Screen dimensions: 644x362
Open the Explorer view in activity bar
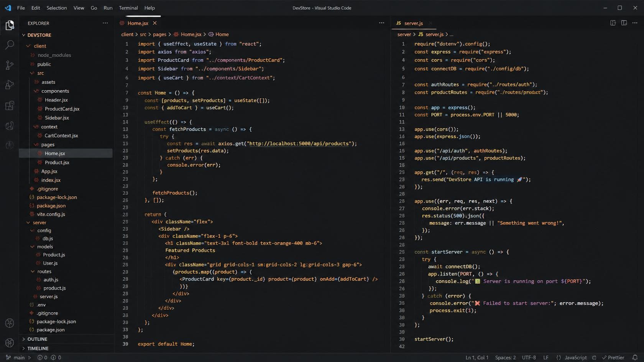[x=10, y=25]
